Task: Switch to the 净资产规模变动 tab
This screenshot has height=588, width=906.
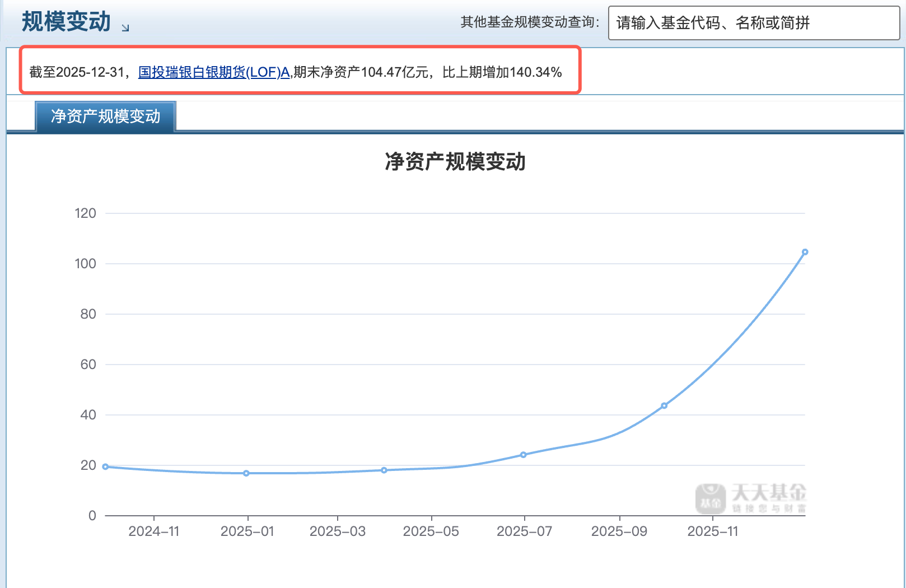Action: click(x=105, y=116)
